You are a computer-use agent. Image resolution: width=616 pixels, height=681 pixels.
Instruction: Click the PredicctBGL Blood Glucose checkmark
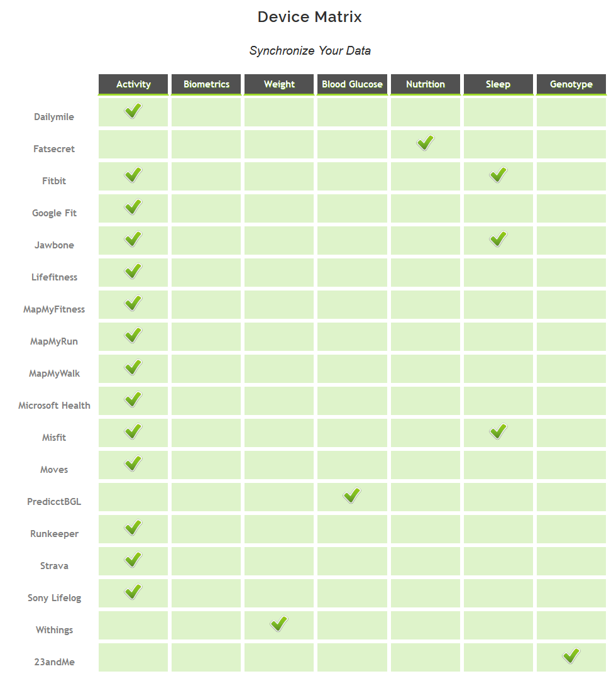point(352,496)
